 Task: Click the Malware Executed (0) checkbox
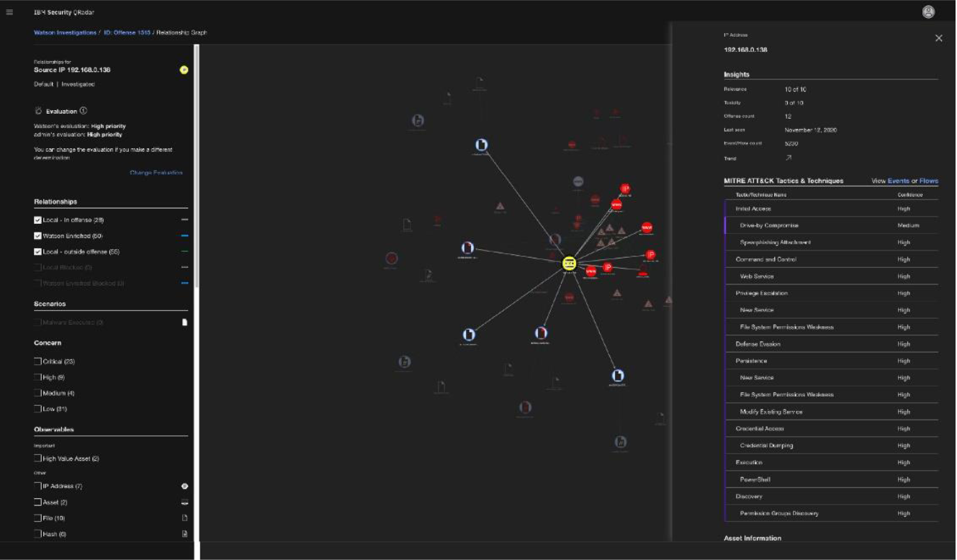(37, 322)
